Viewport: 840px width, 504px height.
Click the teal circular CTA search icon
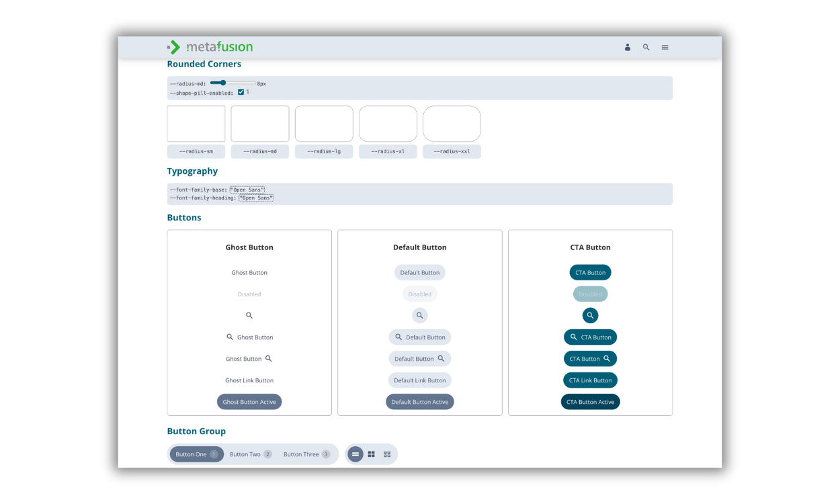pos(590,315)
